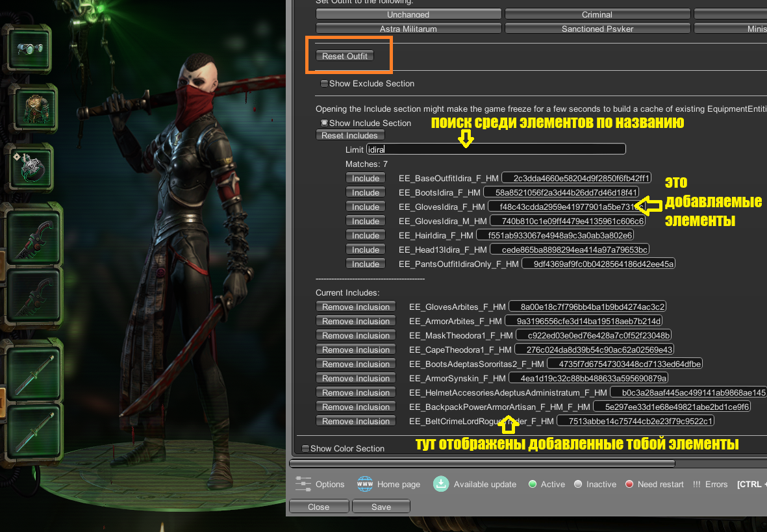
Task: Click GUID field of EE_BaseOutfitIdira_F_HM
Action: click(x=576, y=178)
